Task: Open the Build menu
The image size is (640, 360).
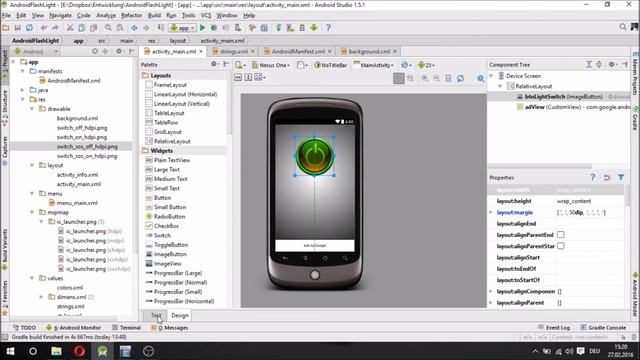Action: coord(154,16)
